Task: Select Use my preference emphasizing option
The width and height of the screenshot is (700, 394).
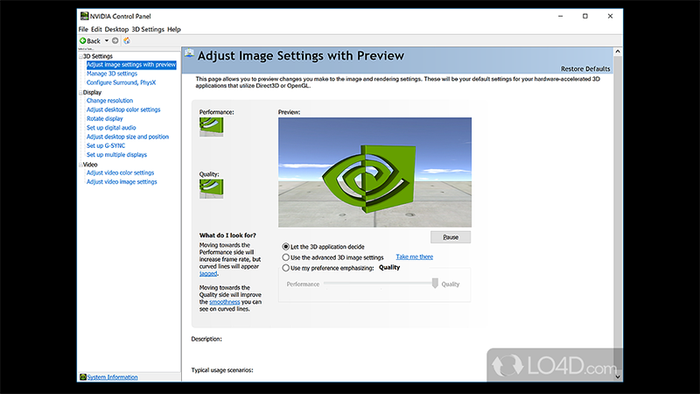Action: [x=286, y=268]
